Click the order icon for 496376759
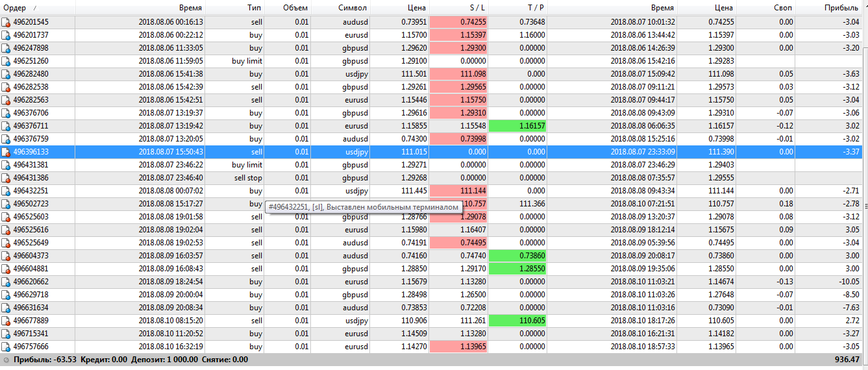The height and width of the screenshot is (370, 868). point(6,139)
